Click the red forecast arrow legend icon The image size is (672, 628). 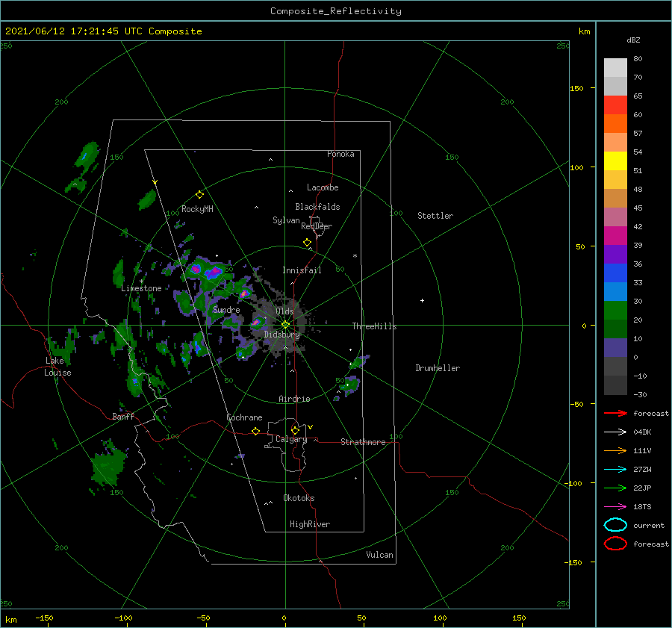tap(615, 413)
